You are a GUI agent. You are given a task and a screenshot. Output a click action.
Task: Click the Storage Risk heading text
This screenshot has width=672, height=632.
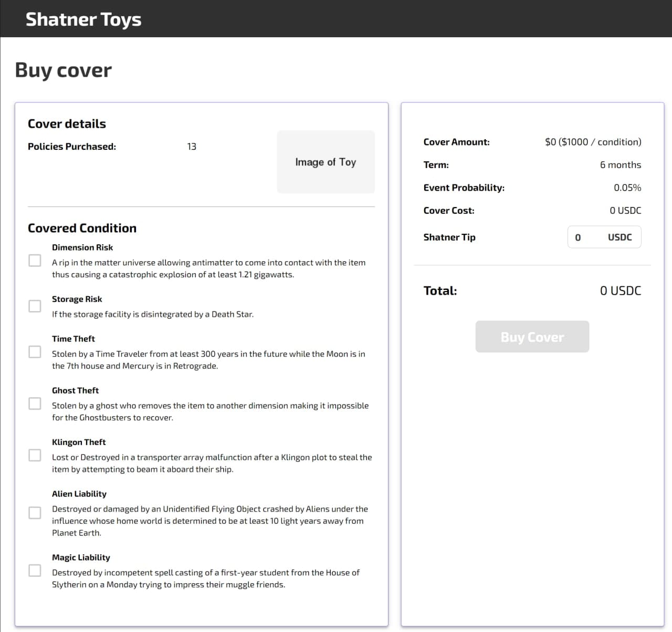77,299
